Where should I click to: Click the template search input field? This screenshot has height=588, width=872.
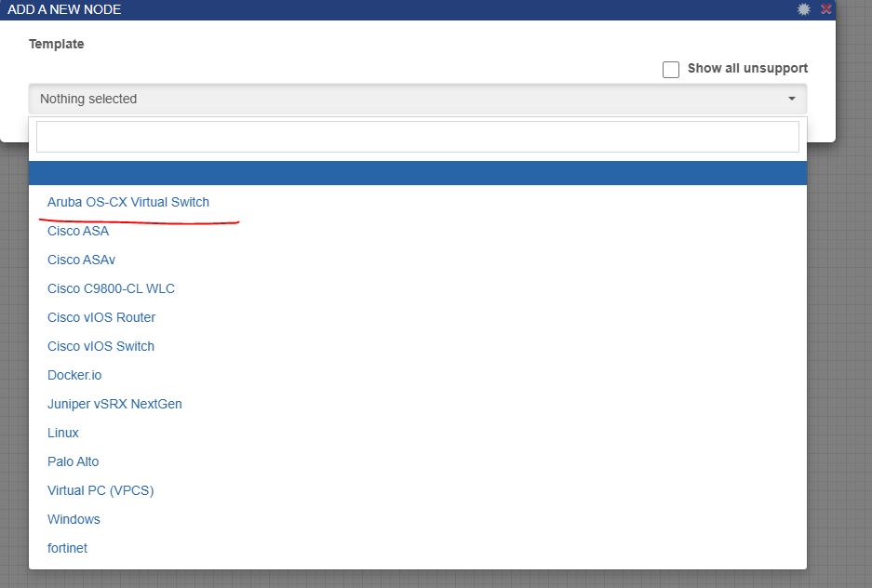click(418, 137)
